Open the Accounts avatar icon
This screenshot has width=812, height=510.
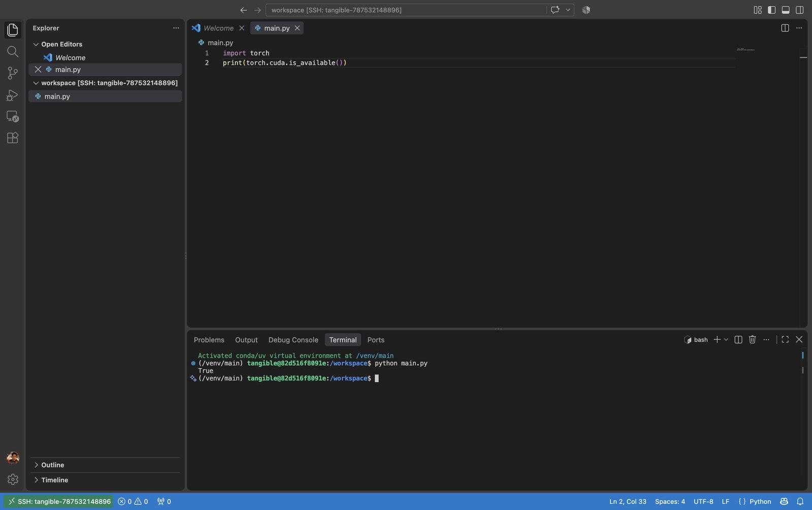13,458
